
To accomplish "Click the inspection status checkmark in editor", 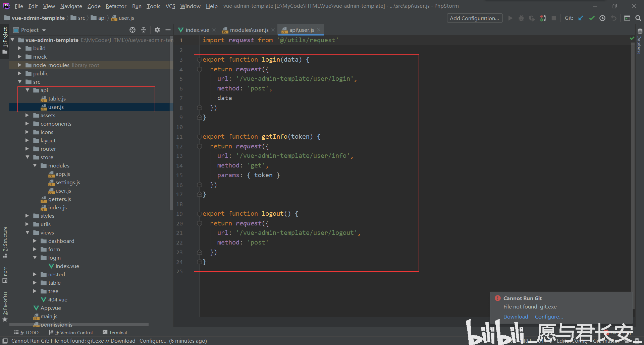I will point(632,39).
